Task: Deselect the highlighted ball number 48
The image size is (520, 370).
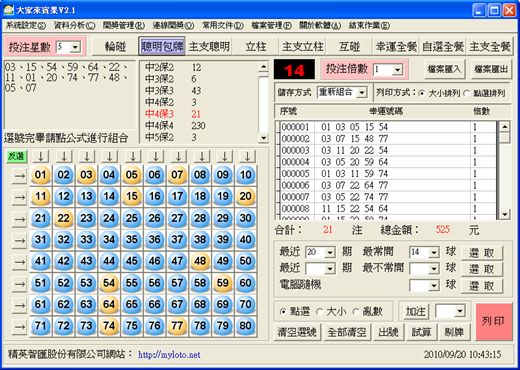Action: click(x=200, y=261)
